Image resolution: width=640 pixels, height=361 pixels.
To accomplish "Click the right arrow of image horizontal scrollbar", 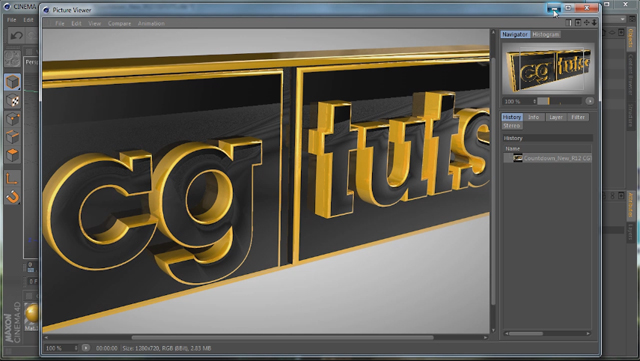I will (x=485, y=338).
